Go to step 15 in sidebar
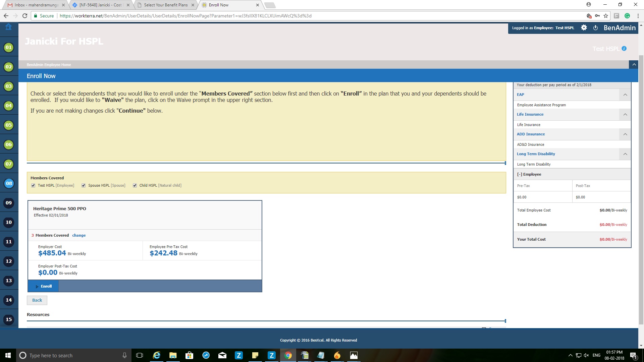 [9, 319]
